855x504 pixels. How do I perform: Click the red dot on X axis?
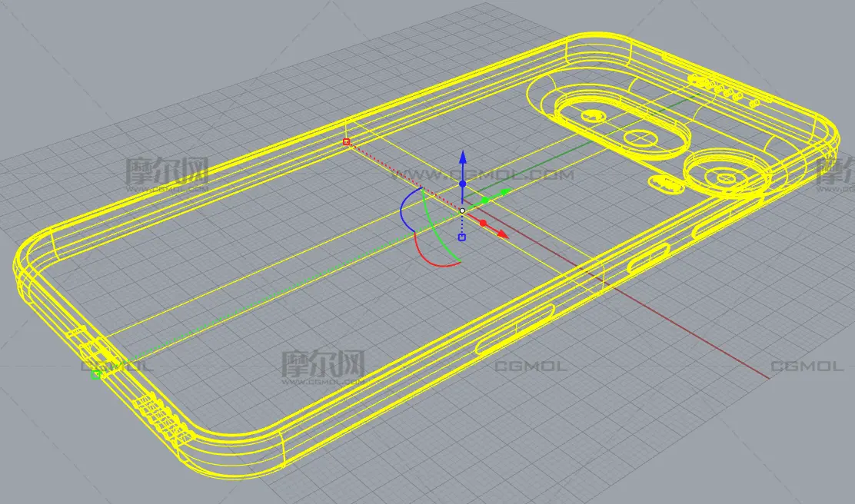point(484,223)
